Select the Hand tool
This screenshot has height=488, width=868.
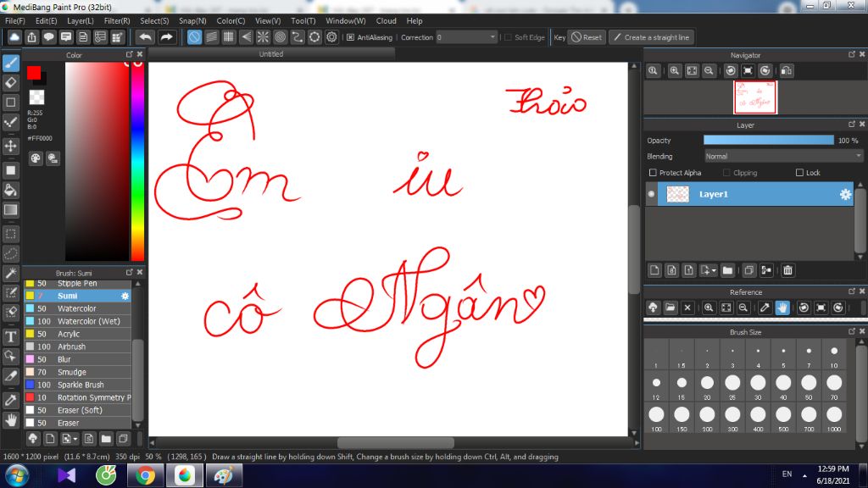tap(11, 420)
